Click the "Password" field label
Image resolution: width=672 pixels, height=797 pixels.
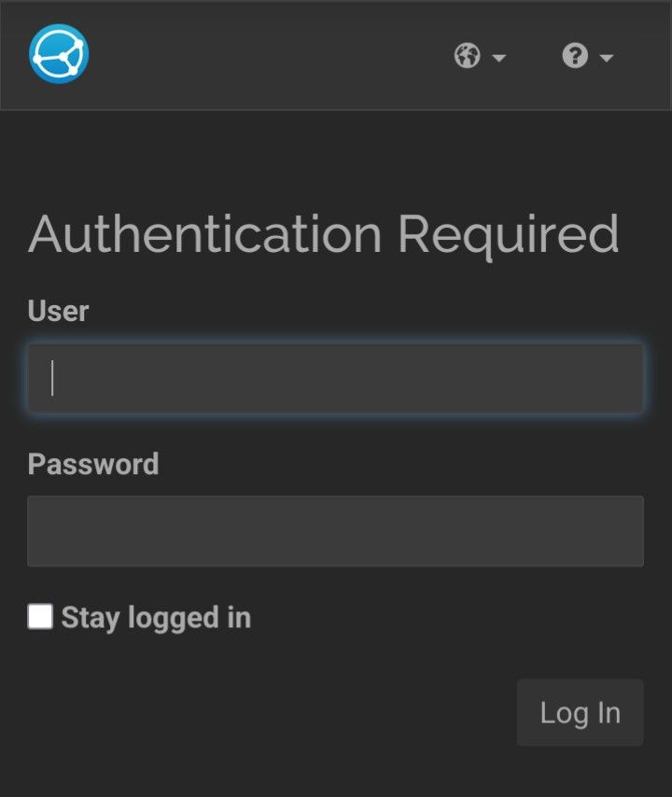click(x=93, y=464)
